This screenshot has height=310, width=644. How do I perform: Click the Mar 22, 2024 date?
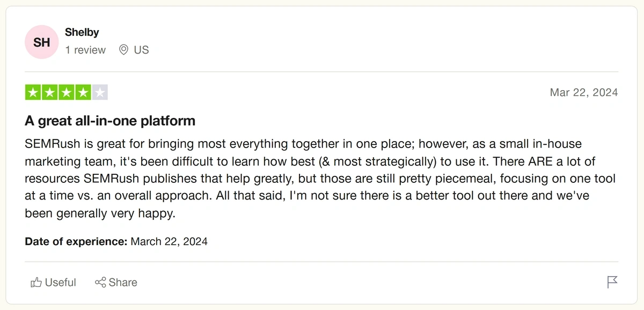click(x=584, y=92)
